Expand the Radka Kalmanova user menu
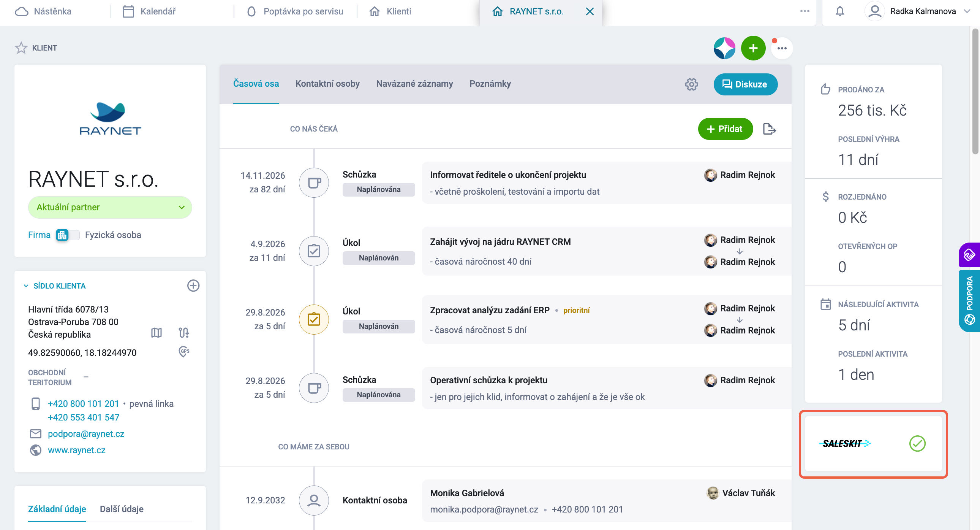The width and height of the screenshot is (980, 530). (x=967, y=11)
